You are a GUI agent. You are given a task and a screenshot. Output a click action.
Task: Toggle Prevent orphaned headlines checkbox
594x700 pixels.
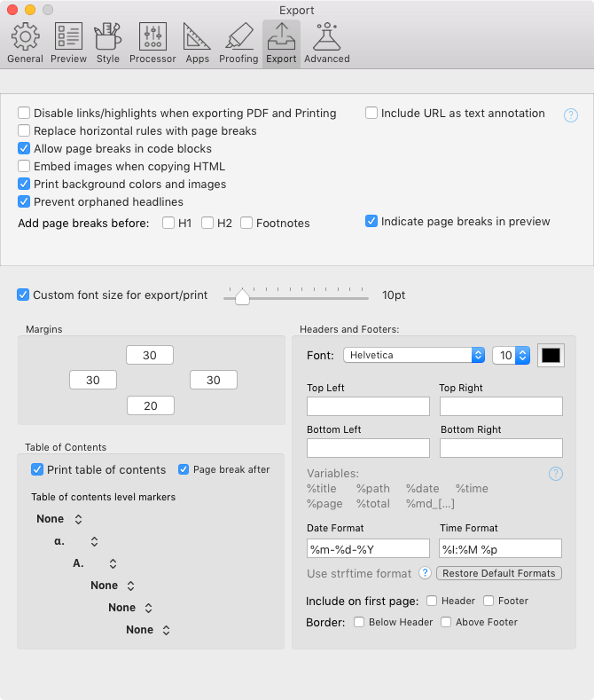point(24,201)
